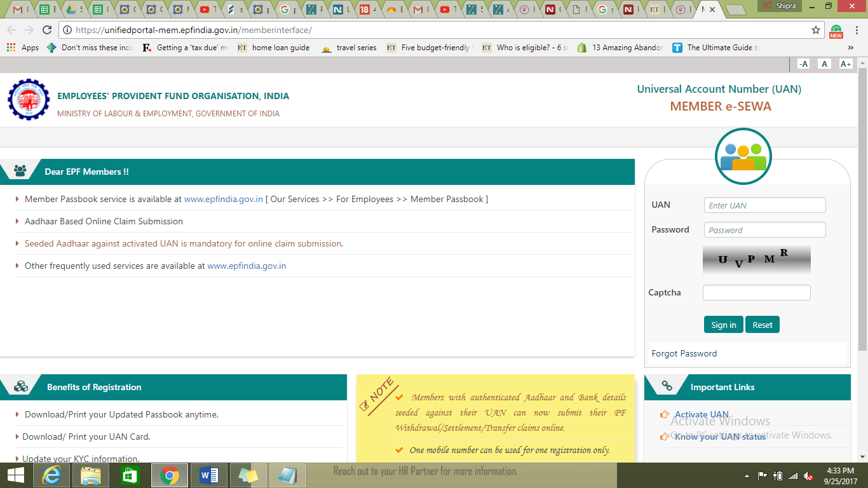The width and height of the screenshot is (868, 488).
Task: Open the Activate UAN link
Action: pos(702,414)
